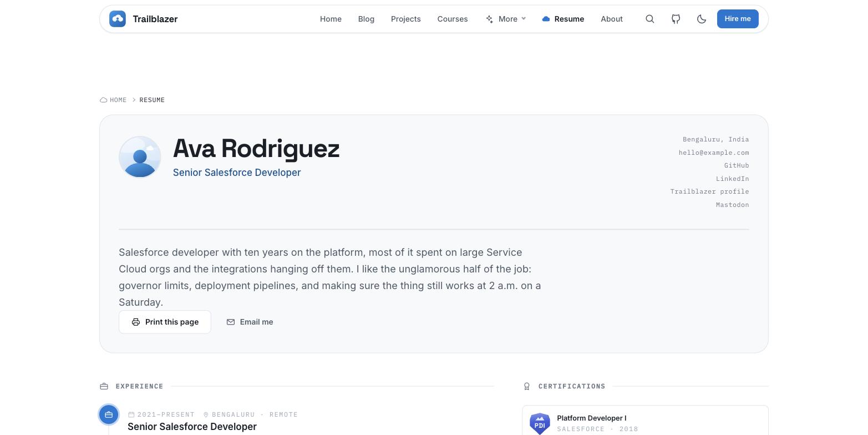Click the PDI certification badge icon
Image resolution: width=868 pixels, height=435 pixels.
click(x=540, y=423)
